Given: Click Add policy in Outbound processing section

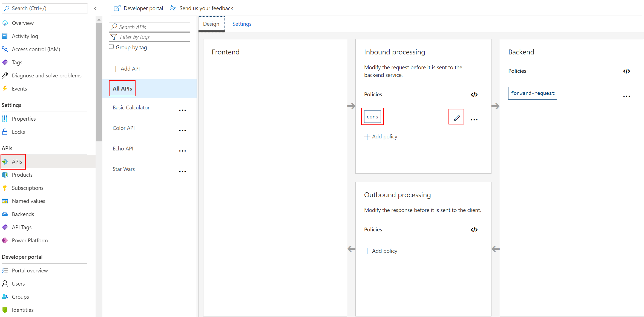Looking at the screenshot, I should [x=381, y=251].
